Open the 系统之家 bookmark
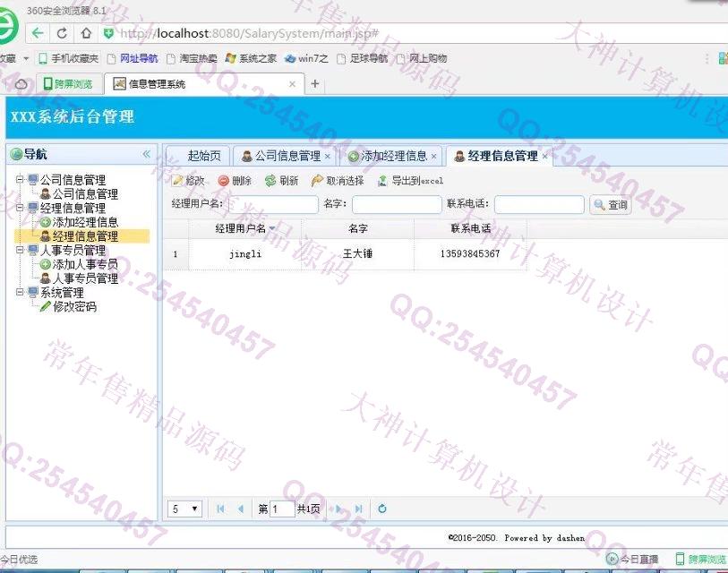 point(251,58)
